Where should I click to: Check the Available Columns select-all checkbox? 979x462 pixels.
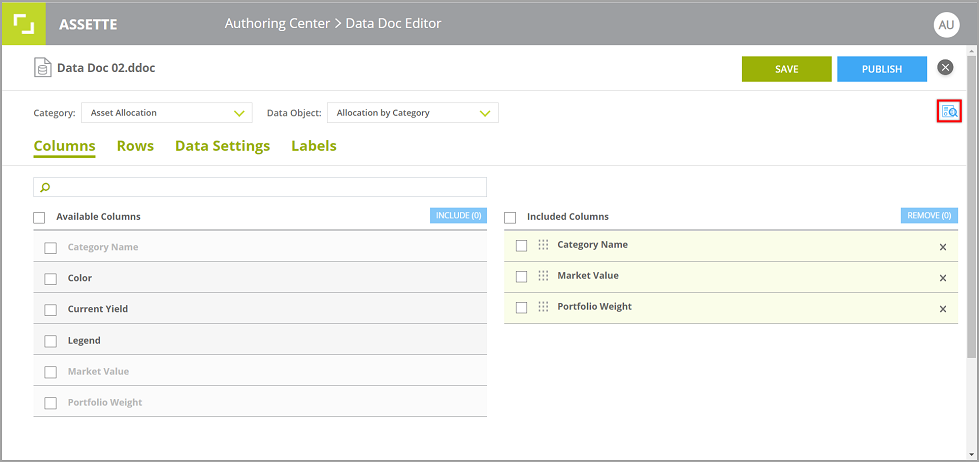point(39,217)
